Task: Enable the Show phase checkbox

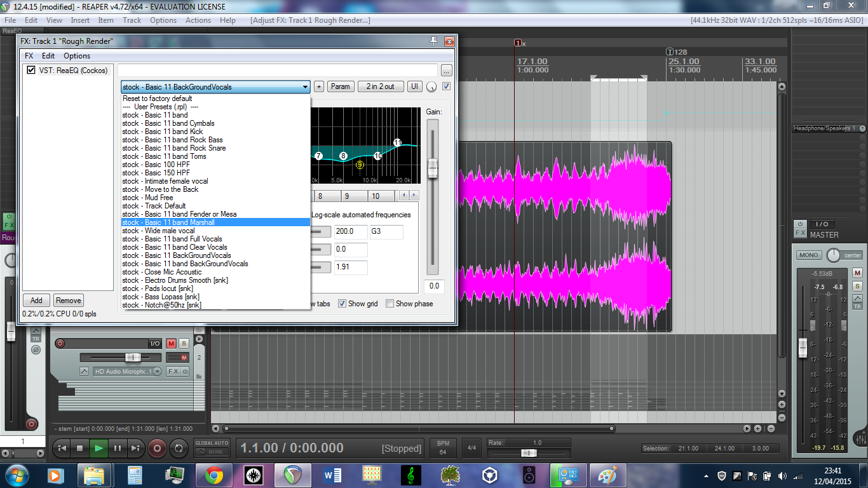Action: pos(390,304)
